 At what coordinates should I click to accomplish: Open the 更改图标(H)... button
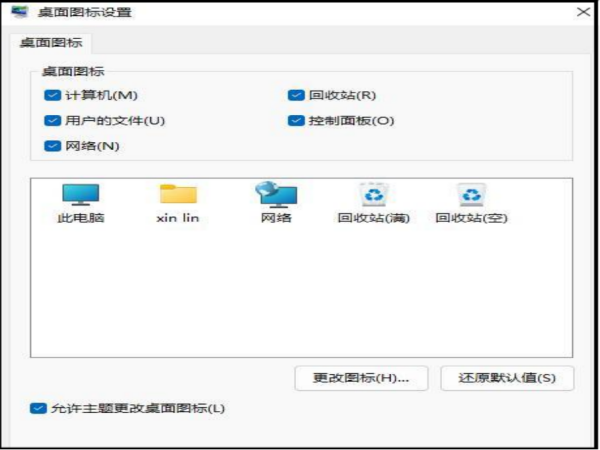pyautogui.click(x=361, y=378)
